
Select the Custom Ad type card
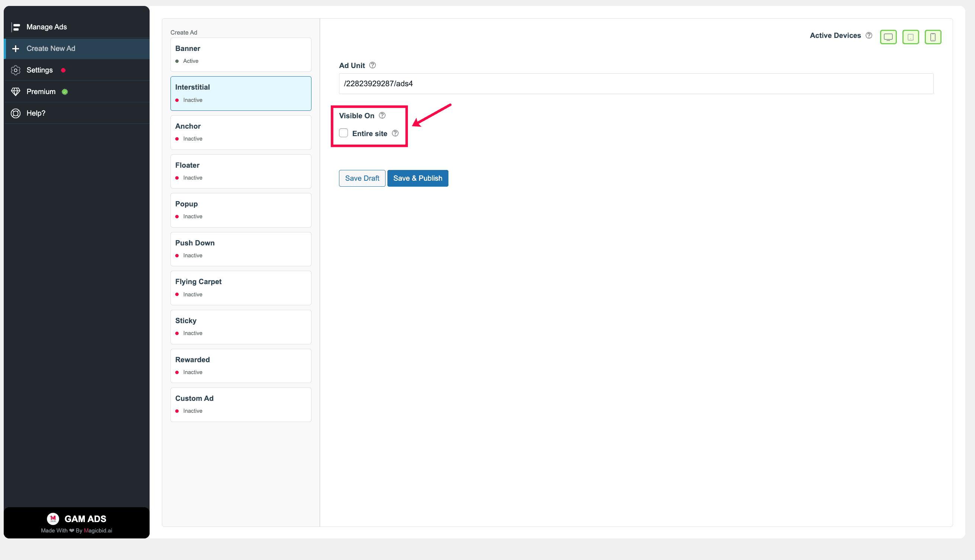coord(240,404)
